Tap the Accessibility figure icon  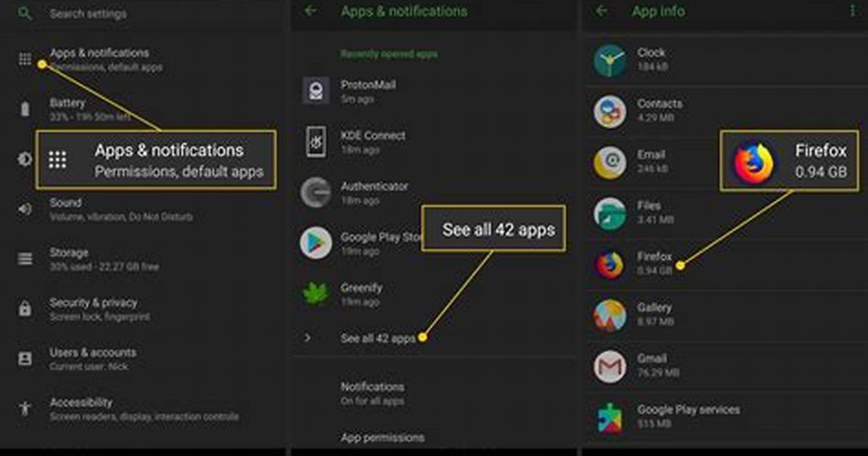tap(25, 409)
